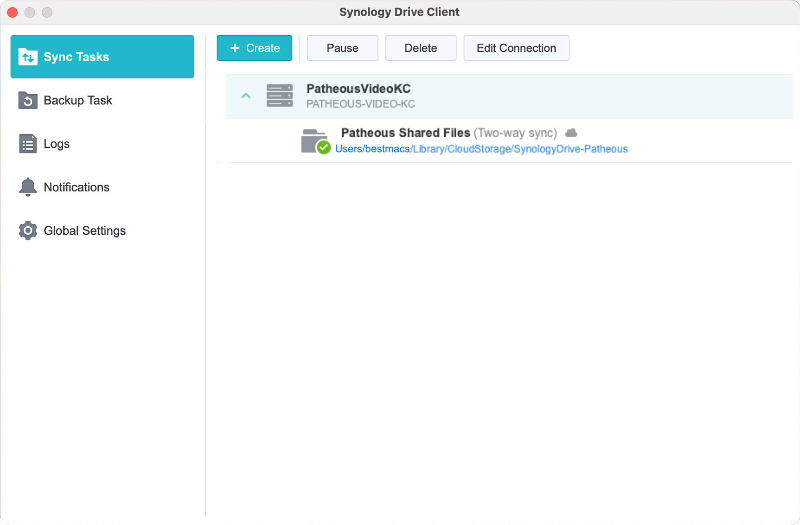Open the SynologyDrive-Patheous folder path link
800x525 pixels.
(x=481, y=149)
